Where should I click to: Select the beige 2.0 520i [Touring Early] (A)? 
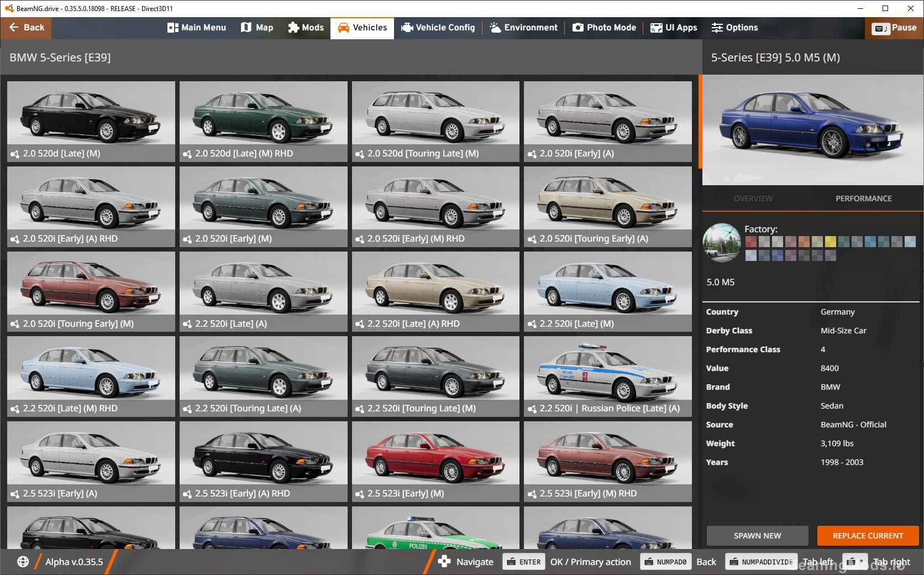pos(608,207)
